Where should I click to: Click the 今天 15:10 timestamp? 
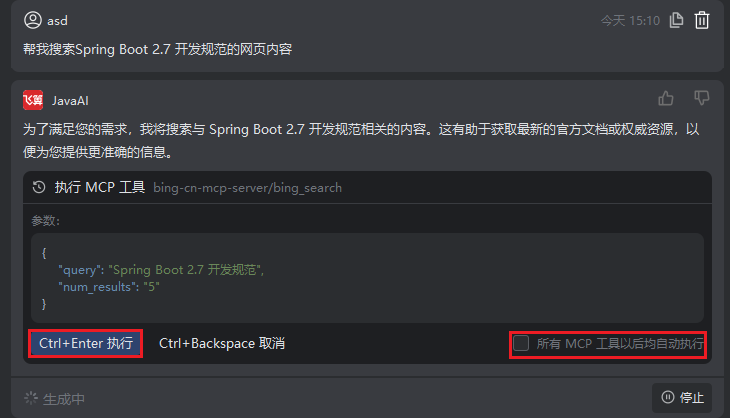(x=630, y=20)
